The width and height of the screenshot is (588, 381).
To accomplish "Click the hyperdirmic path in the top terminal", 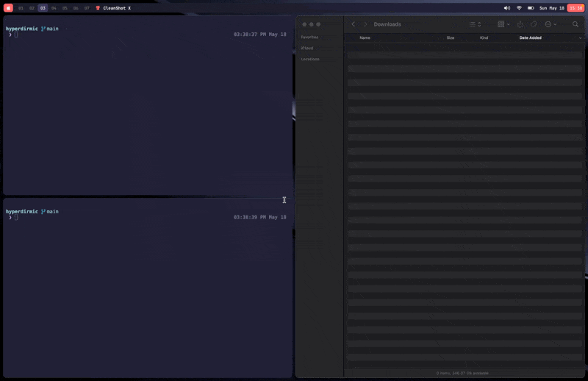I will click(x=22, y=29).
